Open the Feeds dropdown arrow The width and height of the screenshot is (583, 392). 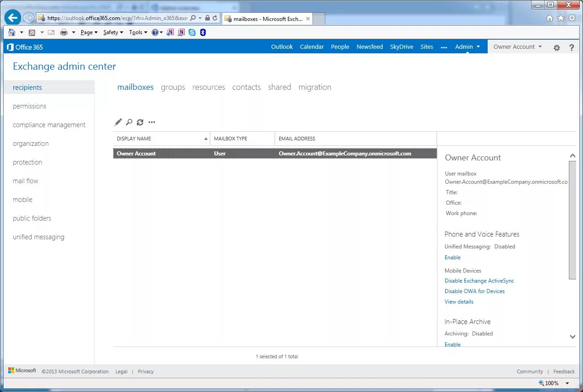(42, 32)
